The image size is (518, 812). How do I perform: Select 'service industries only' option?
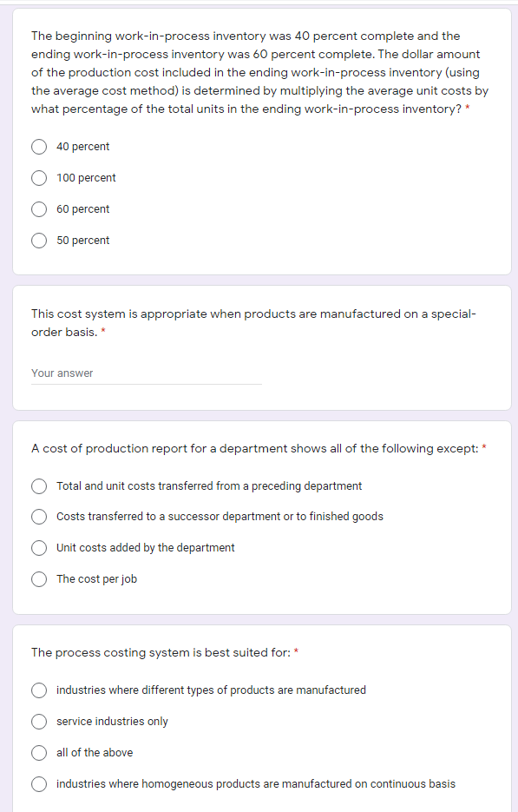coord(39,722)
